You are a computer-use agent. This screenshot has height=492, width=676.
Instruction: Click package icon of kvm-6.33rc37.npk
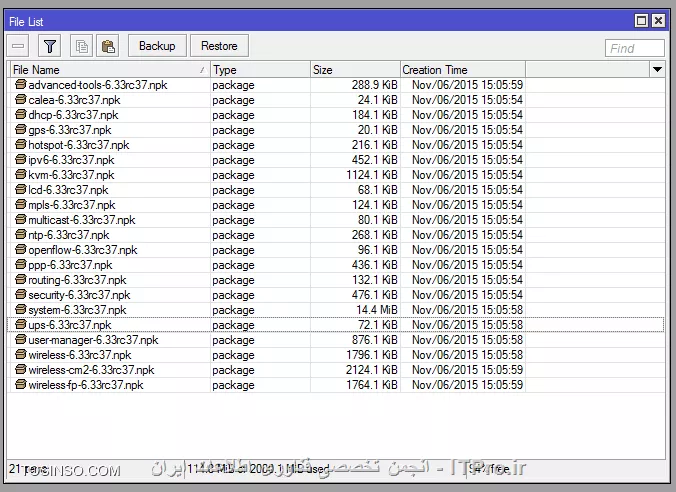pyautogui.click(x=20, y=174)
